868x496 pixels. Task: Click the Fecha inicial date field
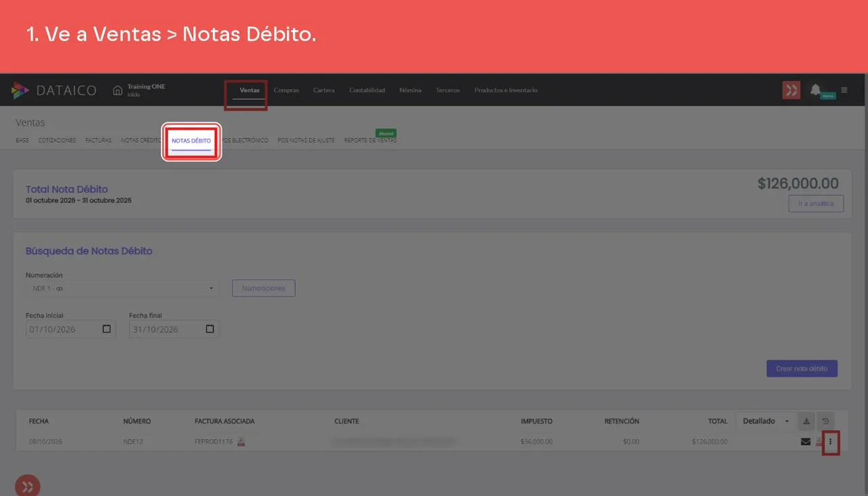(71, 329)
